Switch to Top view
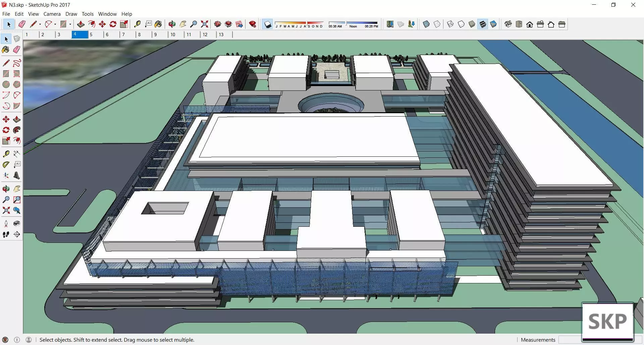Viewport: 644px width, 345px height. pyautogui.click(x=519, y=24)
